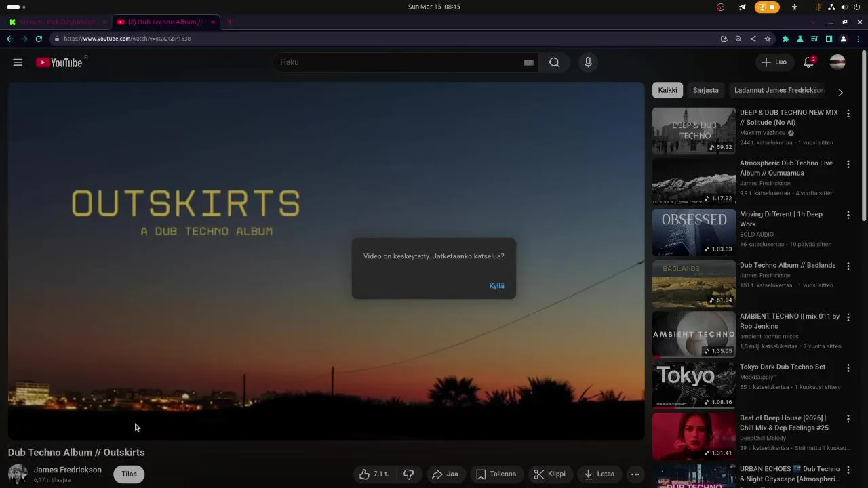Click the magnifier search button
868x488 pixels.
click(x=555, y=62)
